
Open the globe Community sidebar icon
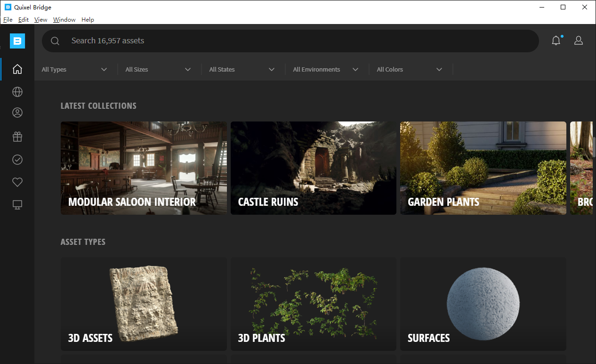click(x=17, y=92)
